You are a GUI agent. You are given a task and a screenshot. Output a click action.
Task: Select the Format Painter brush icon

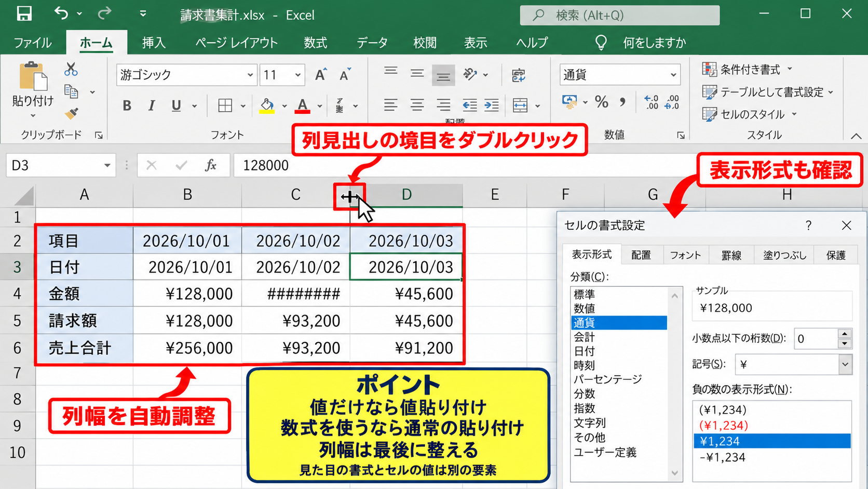tap(71, 113)
